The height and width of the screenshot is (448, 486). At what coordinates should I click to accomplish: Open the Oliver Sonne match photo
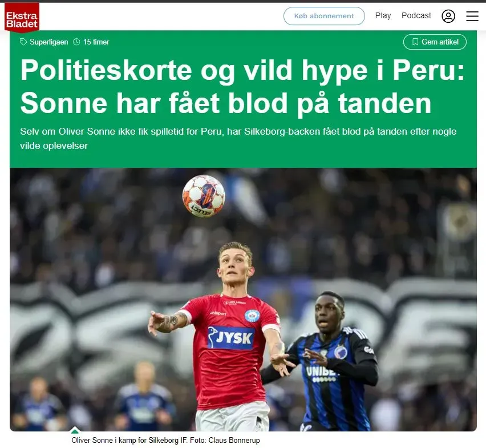pos(244,300)
